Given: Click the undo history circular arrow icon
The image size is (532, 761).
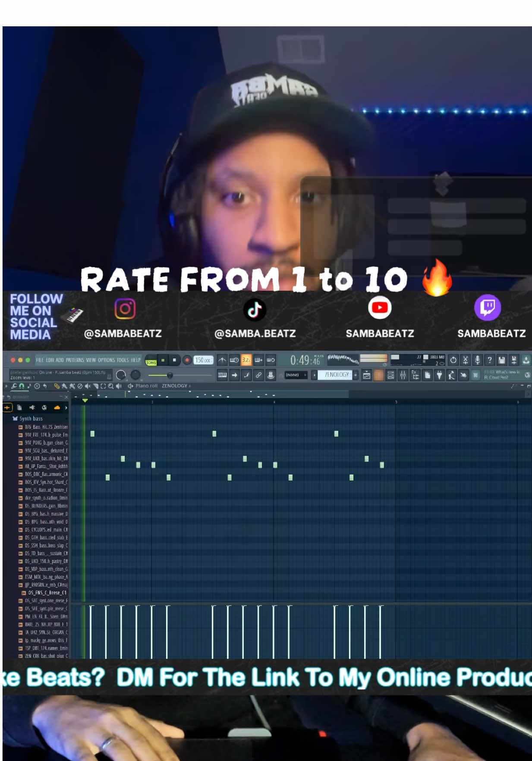Looking at the screenshot, I should pos(453,360).
